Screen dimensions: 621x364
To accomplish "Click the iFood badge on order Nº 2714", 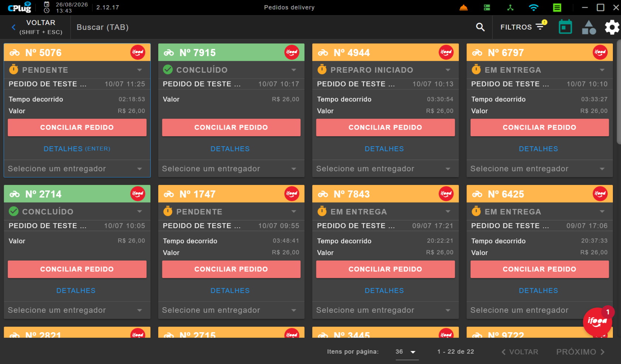I will point(138,194).
